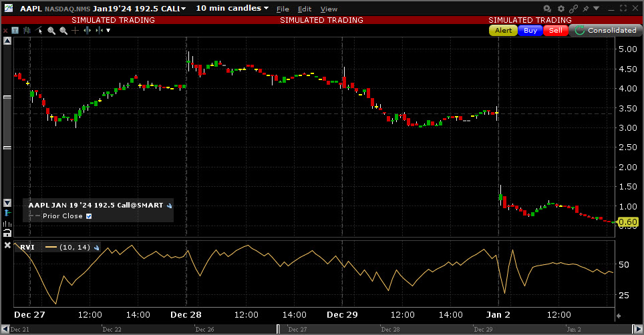Open chart settings gear icon
The height and width of the screenshot is (335, 644).
561,9
